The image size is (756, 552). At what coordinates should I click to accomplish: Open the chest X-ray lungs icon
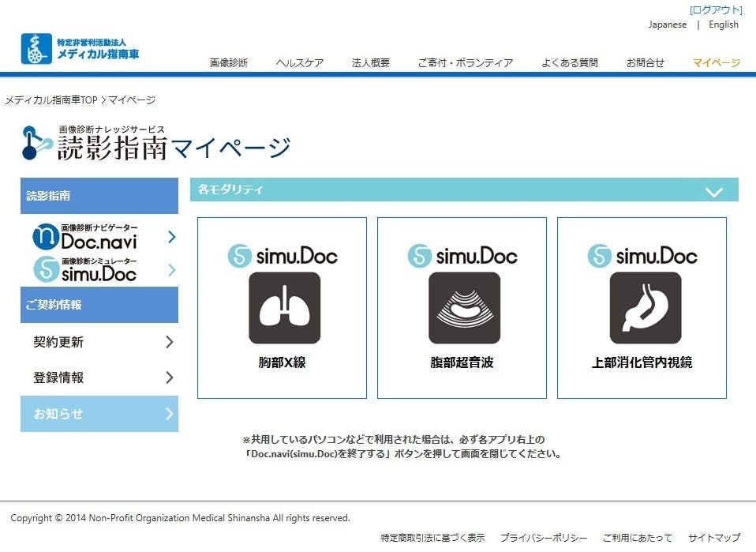[x=284, y=308]
